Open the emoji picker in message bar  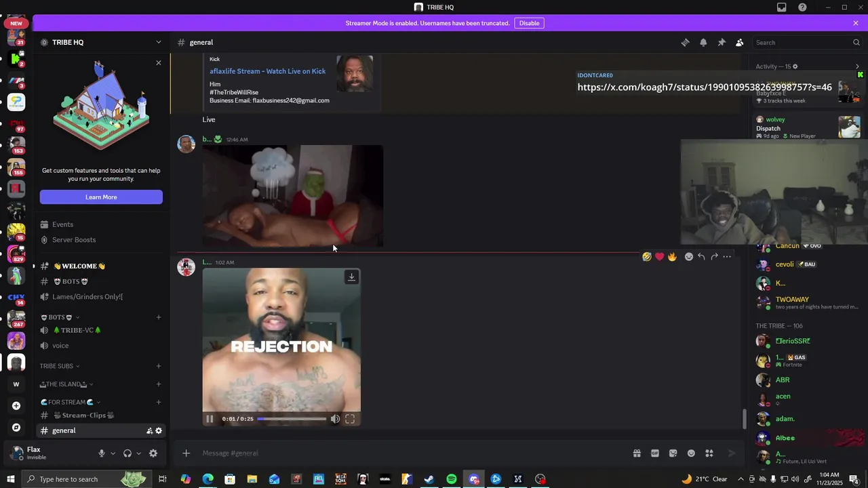[691, 453]
